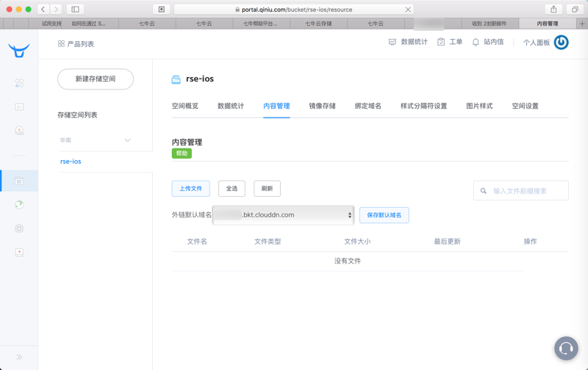Toggle Safari sidebar button
The image size is (588, 370).
point(75,10)
